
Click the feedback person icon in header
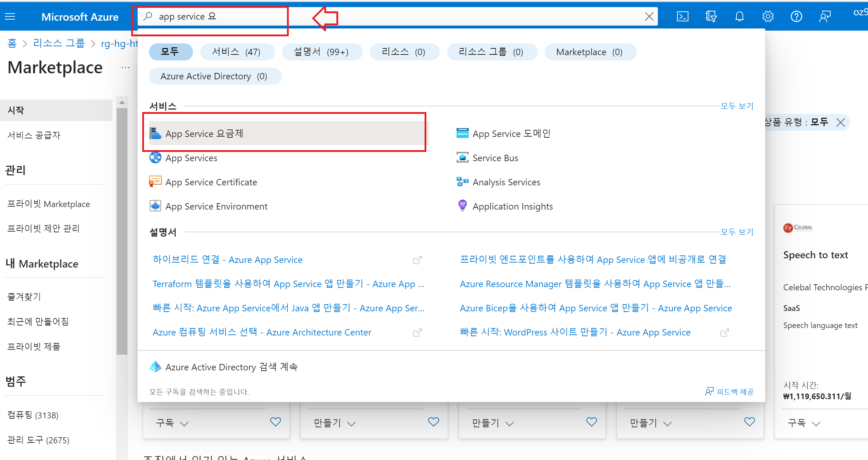pyautogui.click(x=825, y=16)
